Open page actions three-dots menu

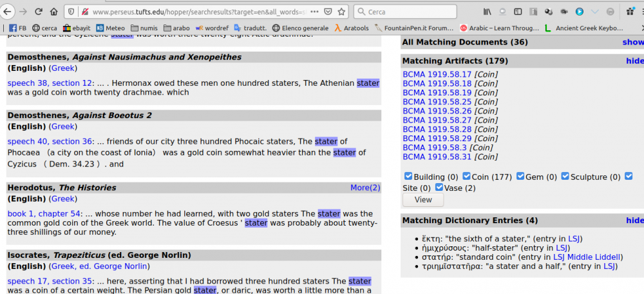click(x=315, y=12)
